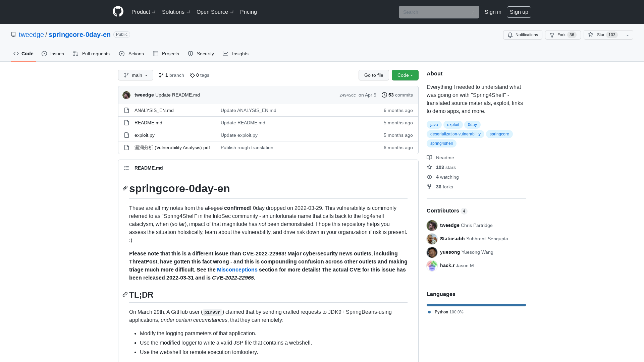Click the fork icon beside 36 forks

(x=429, y=187)
